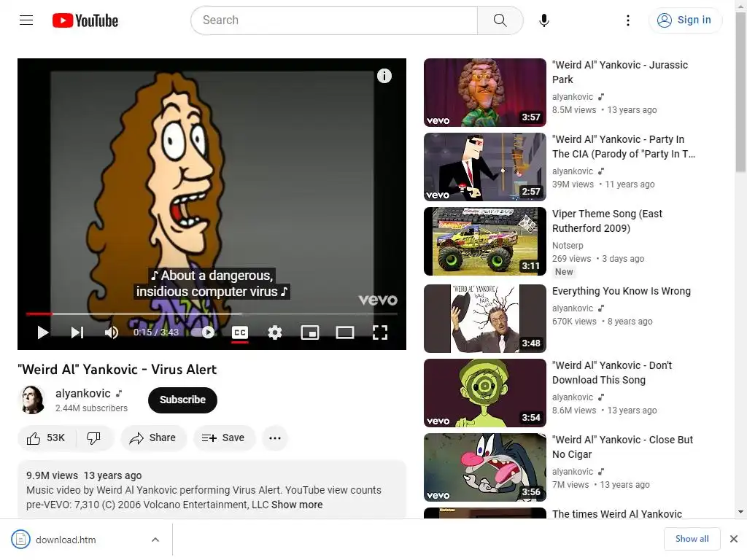Open "Close But No Cigar" title link

[623, 447]
